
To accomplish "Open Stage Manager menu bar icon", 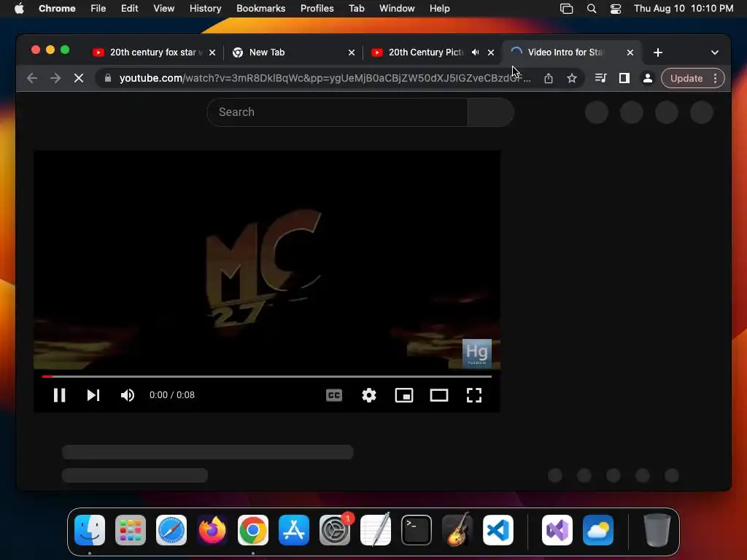I will click(566, 8).
